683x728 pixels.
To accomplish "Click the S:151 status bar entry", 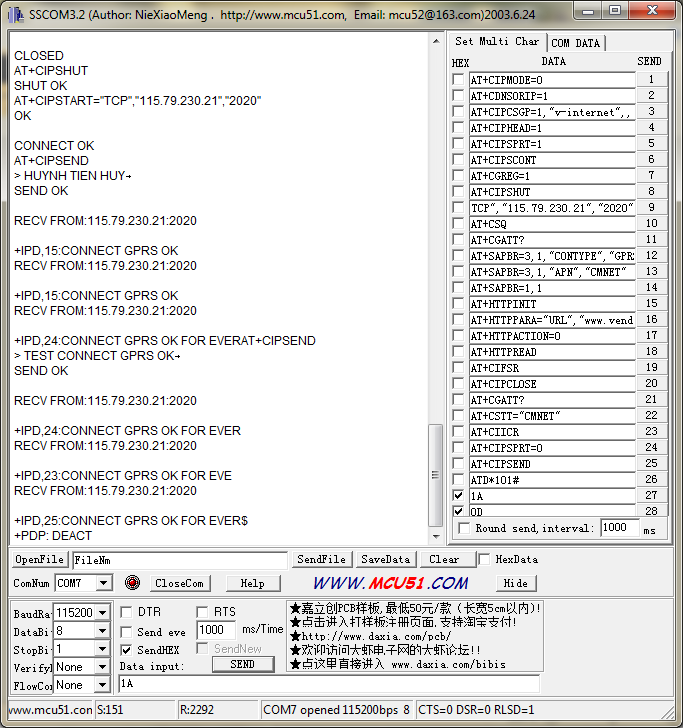I will [x=135, y=710].
